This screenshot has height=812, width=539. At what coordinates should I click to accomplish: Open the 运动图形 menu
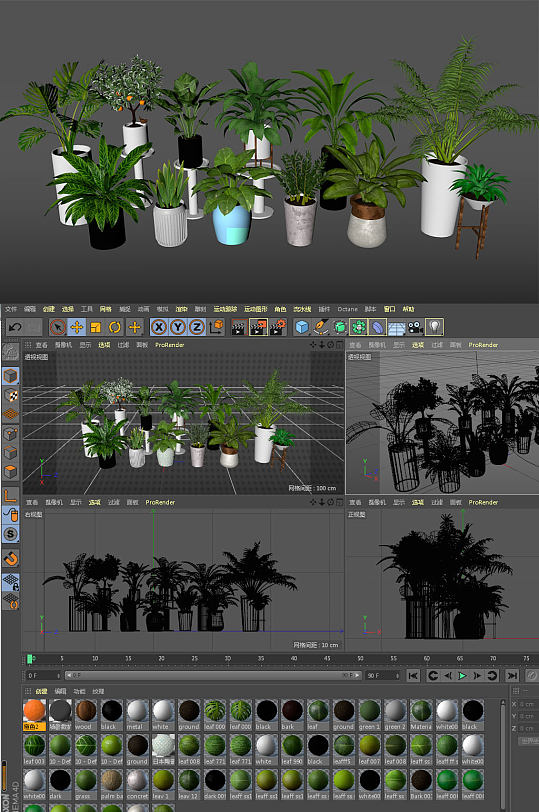(256, 309)
